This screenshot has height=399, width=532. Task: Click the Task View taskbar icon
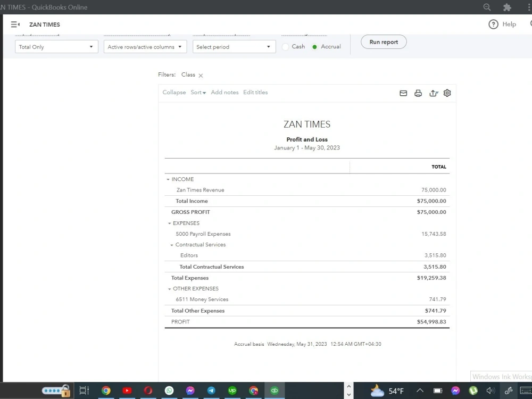(x=84, y=390)
